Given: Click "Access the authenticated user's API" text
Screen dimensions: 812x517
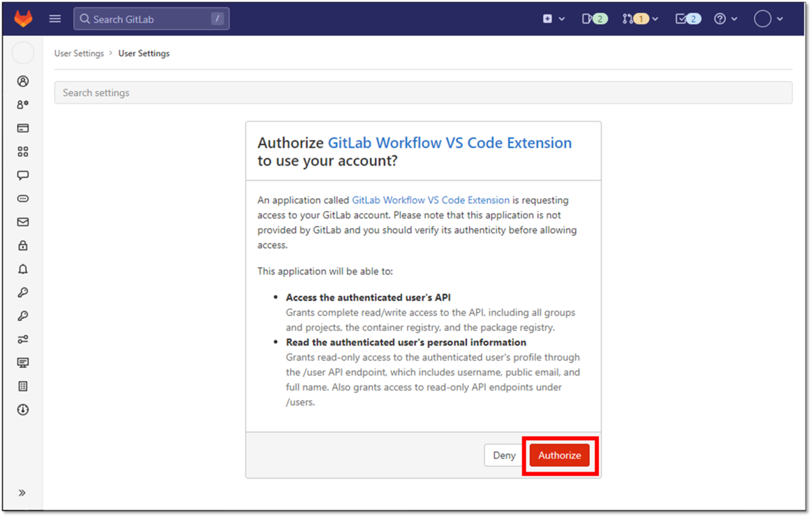Looking at the screenshot, I should 368,298.
